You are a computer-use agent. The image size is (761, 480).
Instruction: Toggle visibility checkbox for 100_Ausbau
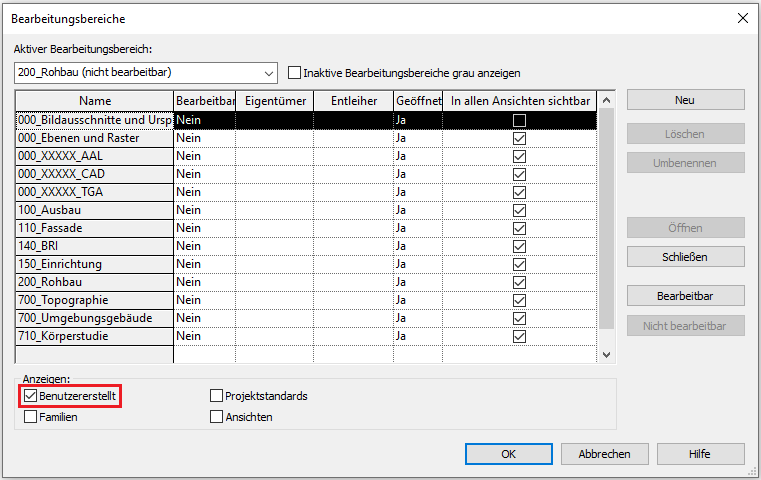click(x=519, y=210)
